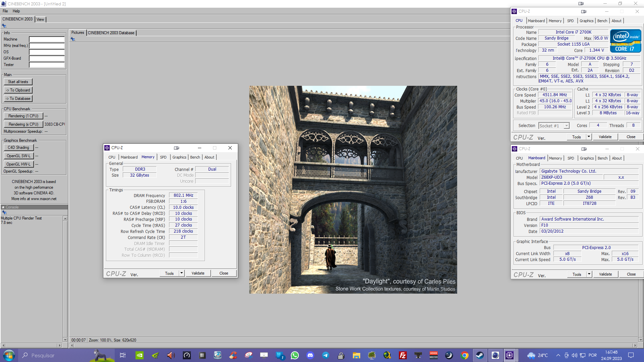Open Telegram from the taskbar

326,355
